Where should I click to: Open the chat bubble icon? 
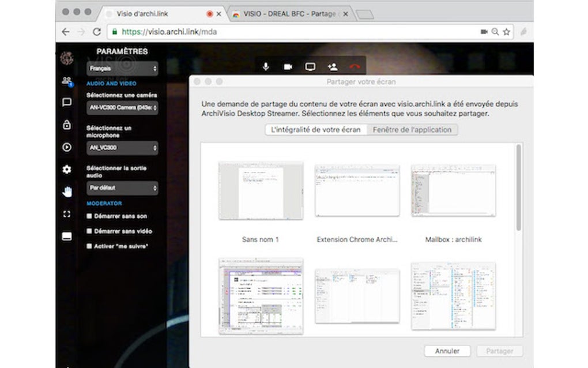pyautogui.click(x=67, y=102)
